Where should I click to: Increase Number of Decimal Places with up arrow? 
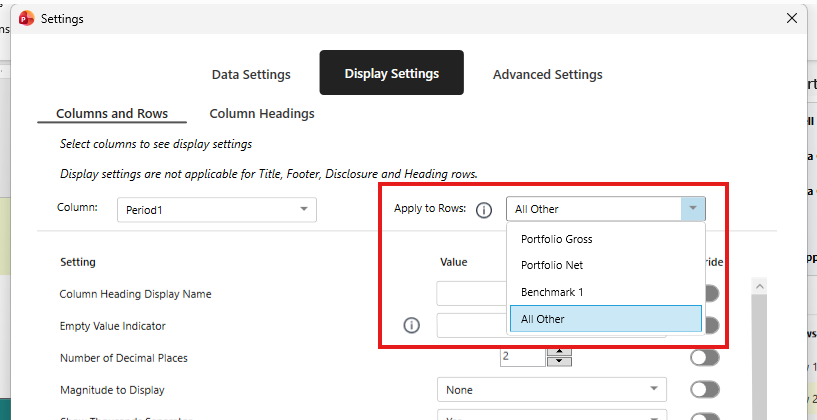tap(559, 352)
